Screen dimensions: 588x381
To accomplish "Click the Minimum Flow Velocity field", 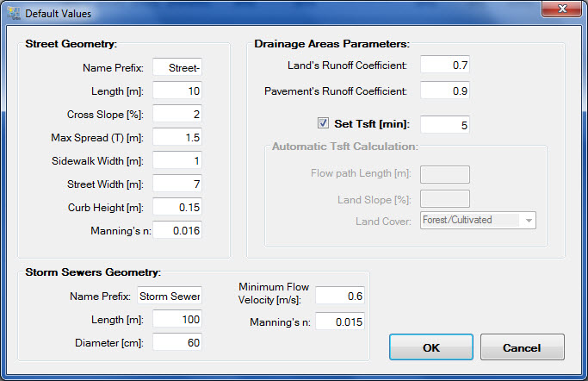I will 340,297.
